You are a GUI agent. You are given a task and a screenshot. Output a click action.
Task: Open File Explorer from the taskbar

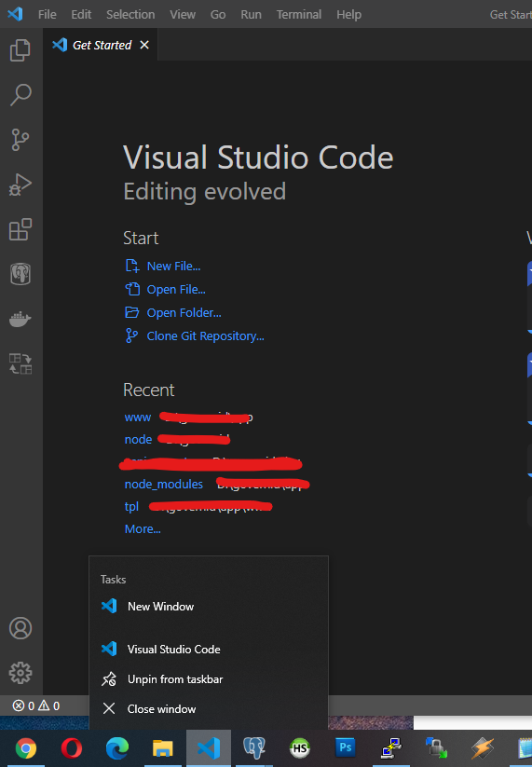pos(163,748)
